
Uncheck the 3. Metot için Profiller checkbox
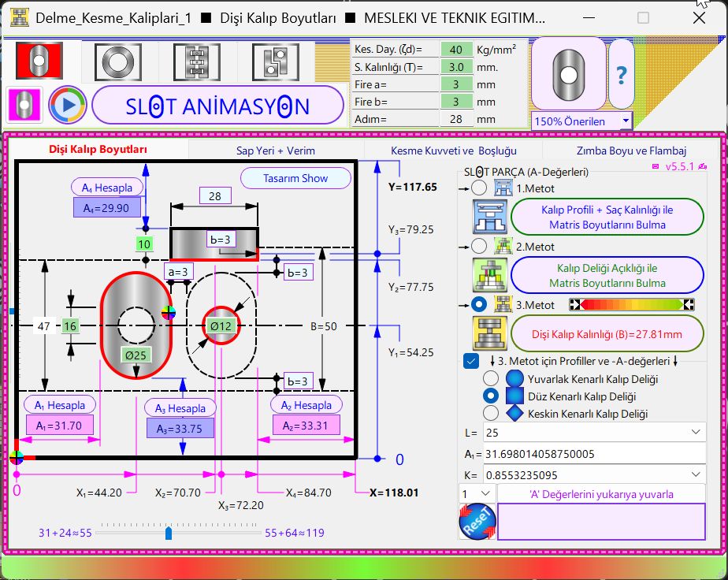471,361
